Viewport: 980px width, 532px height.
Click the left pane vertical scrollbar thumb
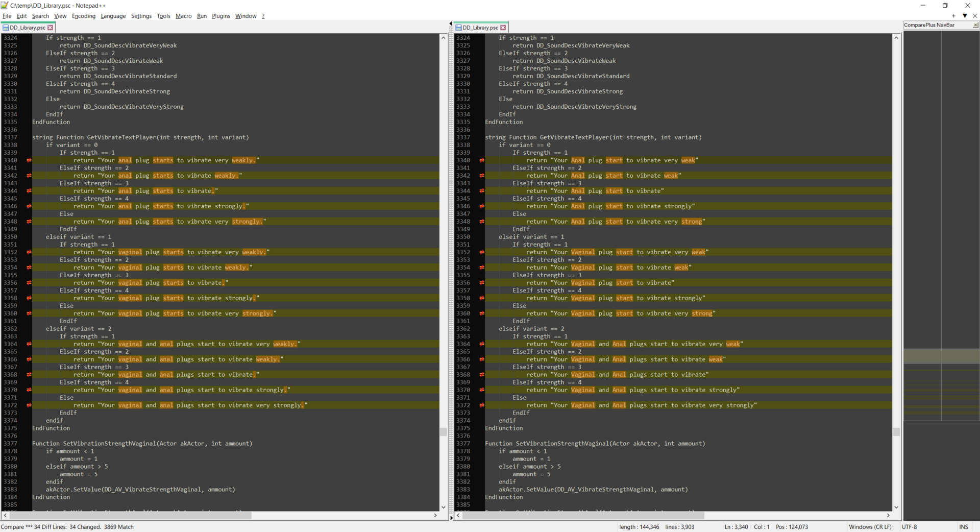[x=443, y=432]
